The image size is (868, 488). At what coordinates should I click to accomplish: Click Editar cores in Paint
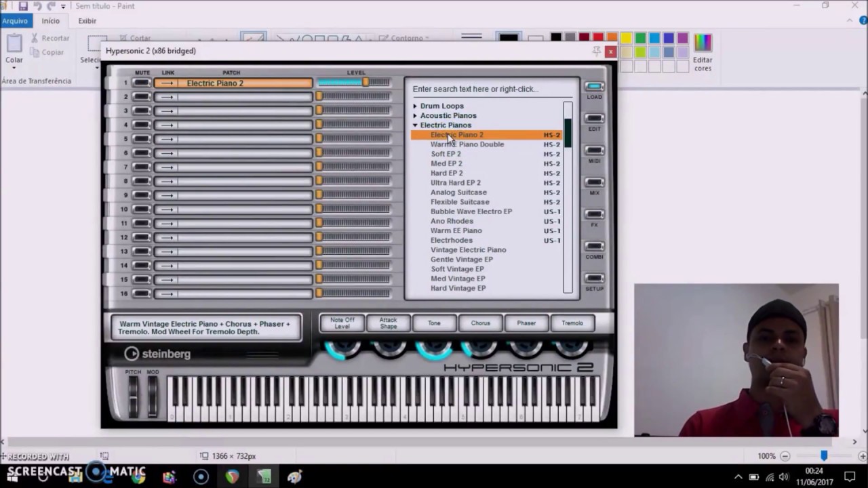point(703,53)
